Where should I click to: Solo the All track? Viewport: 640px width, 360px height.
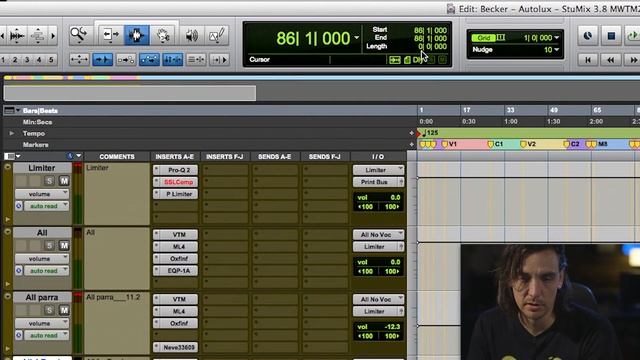click(49, 245)
